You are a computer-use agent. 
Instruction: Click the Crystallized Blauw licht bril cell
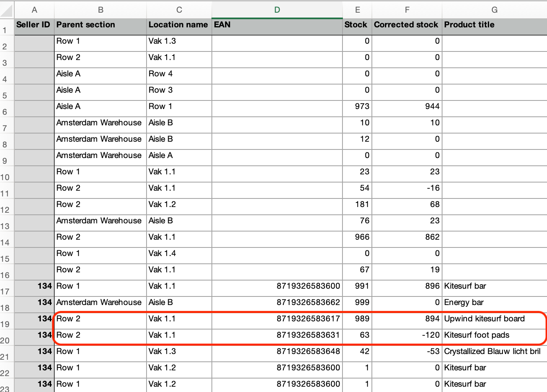click(494, 354)
